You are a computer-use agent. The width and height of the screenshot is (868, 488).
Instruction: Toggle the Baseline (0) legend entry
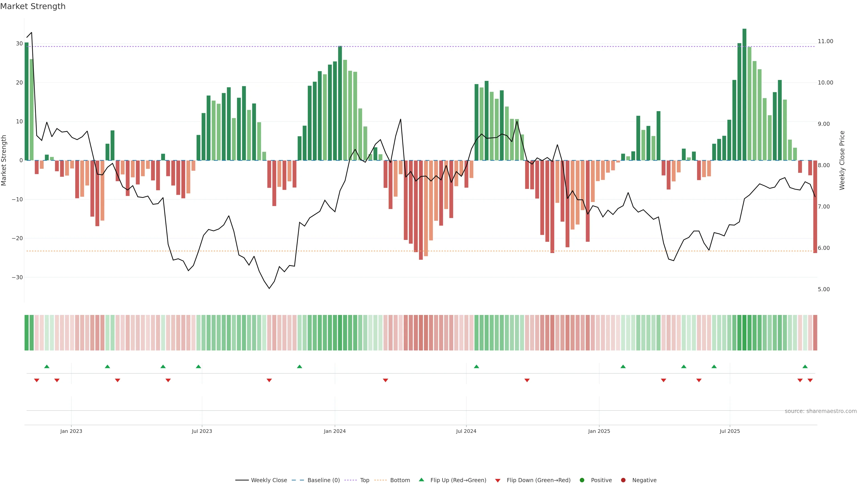[x=323, y=480]
